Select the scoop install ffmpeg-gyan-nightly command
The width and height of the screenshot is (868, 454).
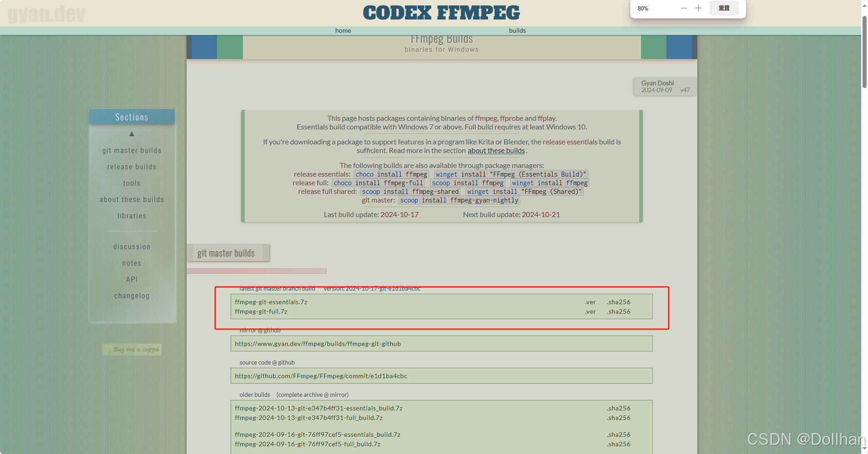pos(459,200)
